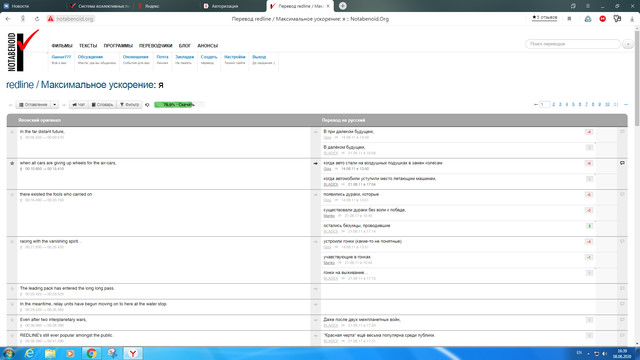640x360 pixels.
Task: Toggle bookmark star for 'In the far distant future' row
Action: coord(12,132)
